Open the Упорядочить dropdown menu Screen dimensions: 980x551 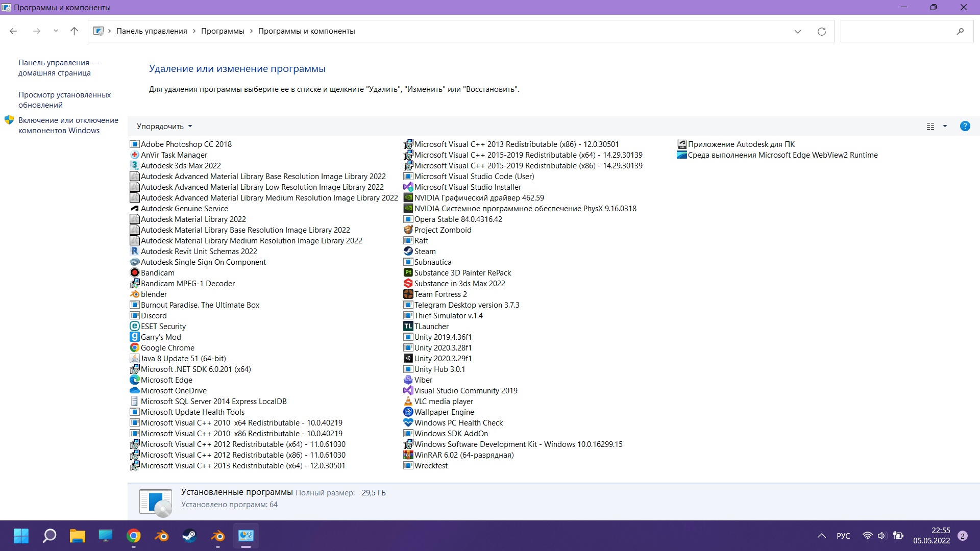pos(164,126)
